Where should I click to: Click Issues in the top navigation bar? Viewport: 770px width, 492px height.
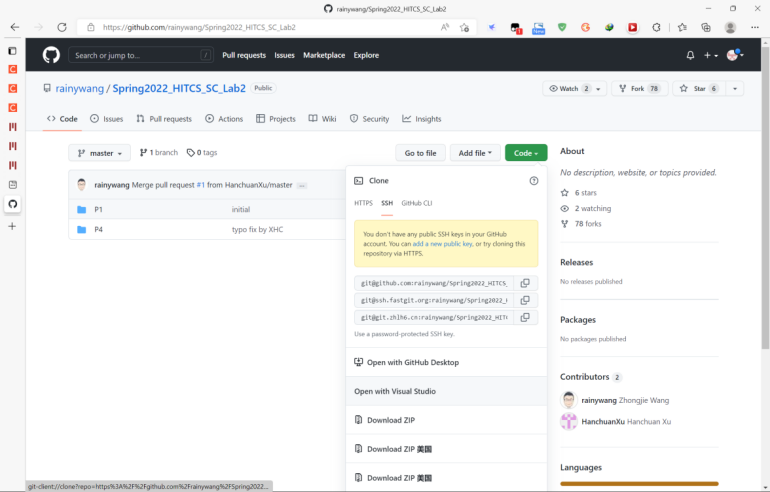point(284,55)
